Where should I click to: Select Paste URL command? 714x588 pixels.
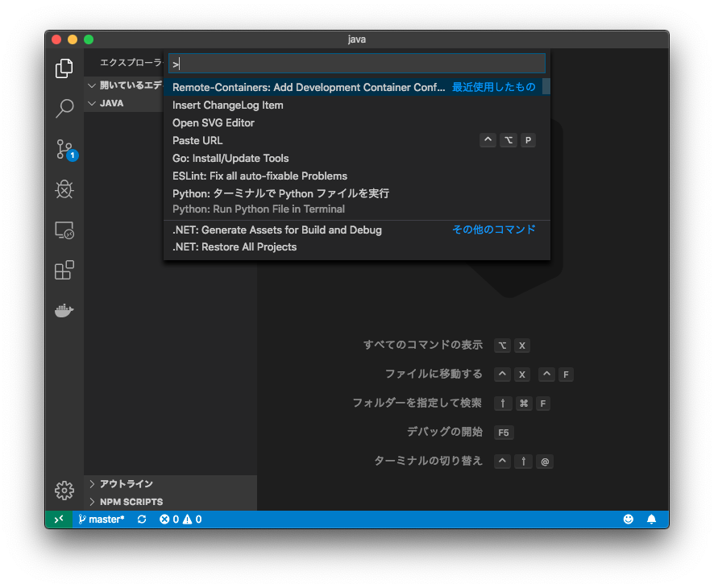click(356, 141)
